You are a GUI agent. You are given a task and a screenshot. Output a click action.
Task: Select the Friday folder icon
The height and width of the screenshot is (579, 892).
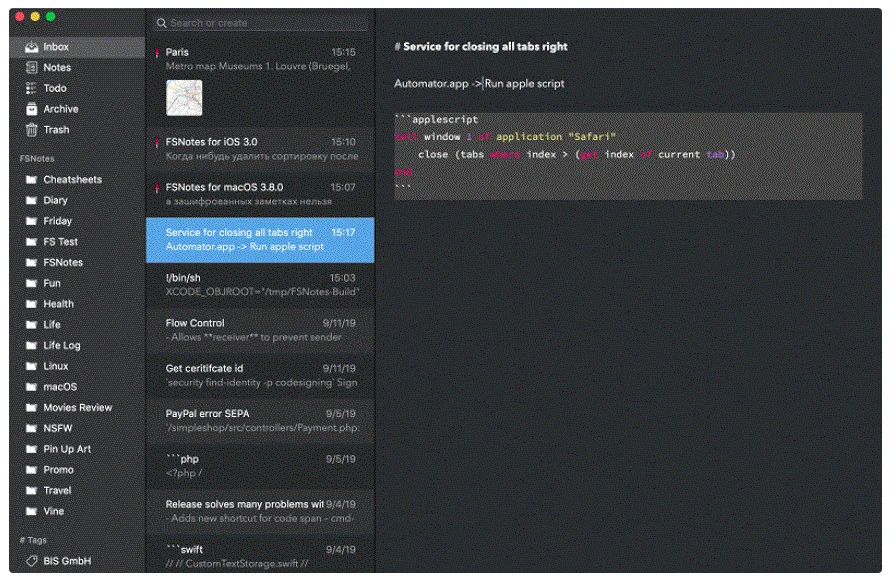[31, 221]
